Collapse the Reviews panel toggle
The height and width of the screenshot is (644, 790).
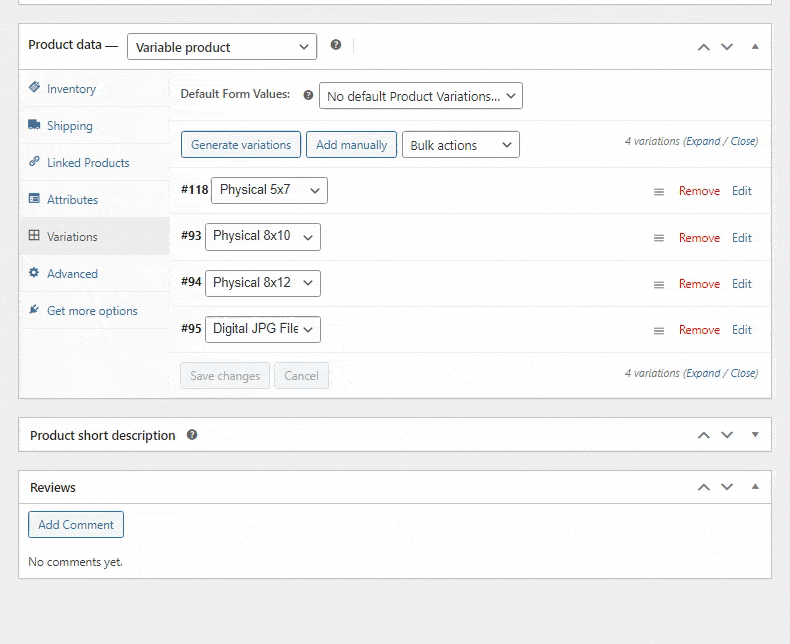(x=755, y=487)
